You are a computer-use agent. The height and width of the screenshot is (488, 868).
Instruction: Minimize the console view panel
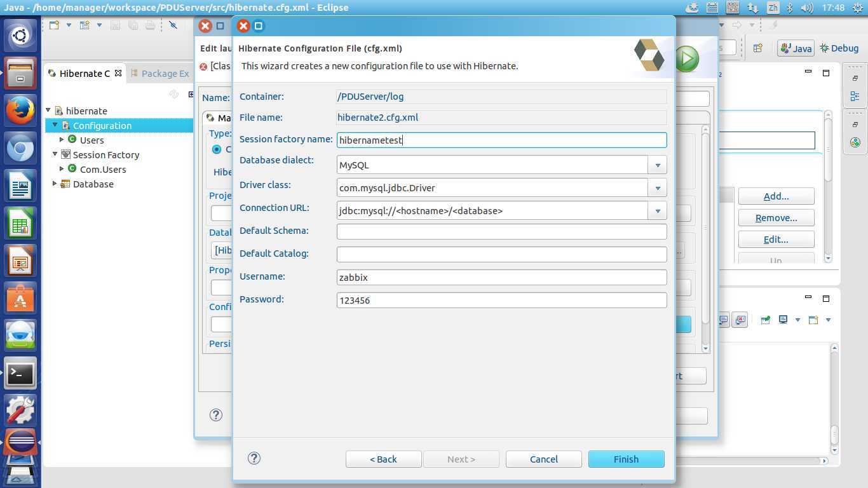click(808, 297)
